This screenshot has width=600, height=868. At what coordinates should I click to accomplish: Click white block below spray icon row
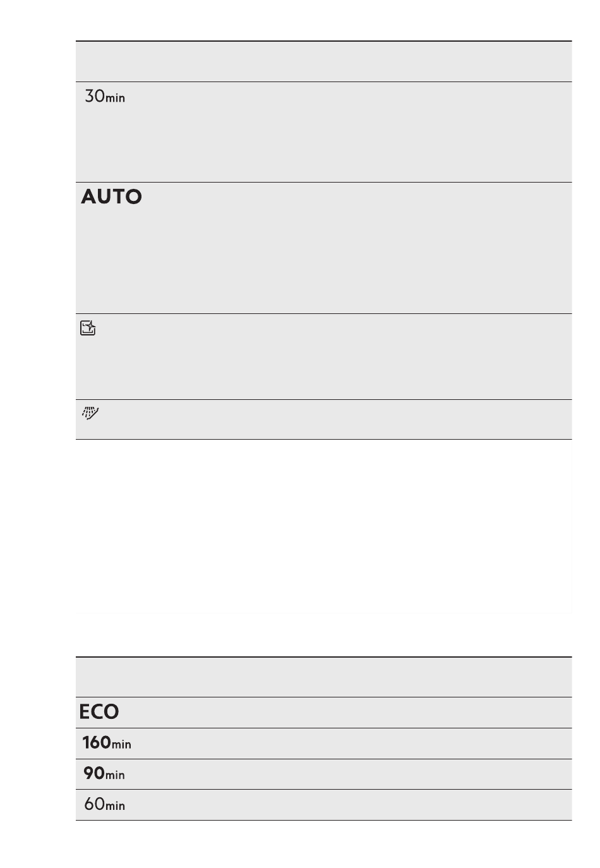(323, 526)
